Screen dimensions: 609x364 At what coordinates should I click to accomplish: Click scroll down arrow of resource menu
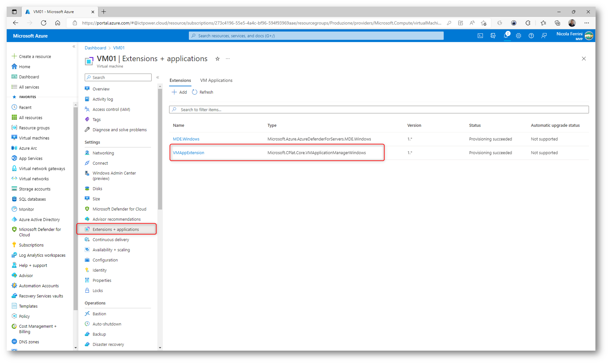(x=160, y=348)
